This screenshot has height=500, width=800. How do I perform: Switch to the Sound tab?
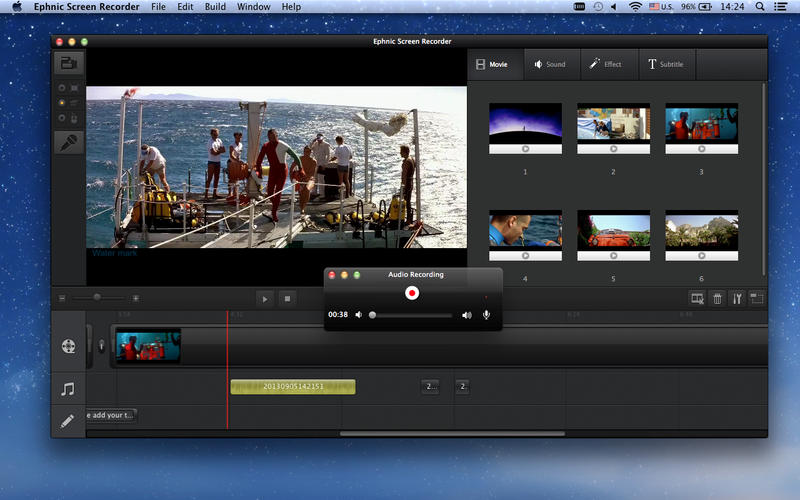coord(552,64)
